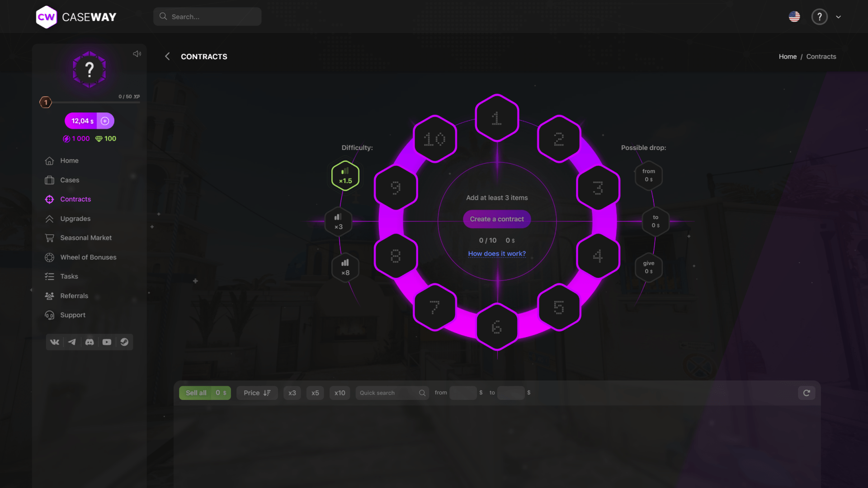
Task: Navigate to Home via breadcrumb
Action: click(x=788, y=56)
